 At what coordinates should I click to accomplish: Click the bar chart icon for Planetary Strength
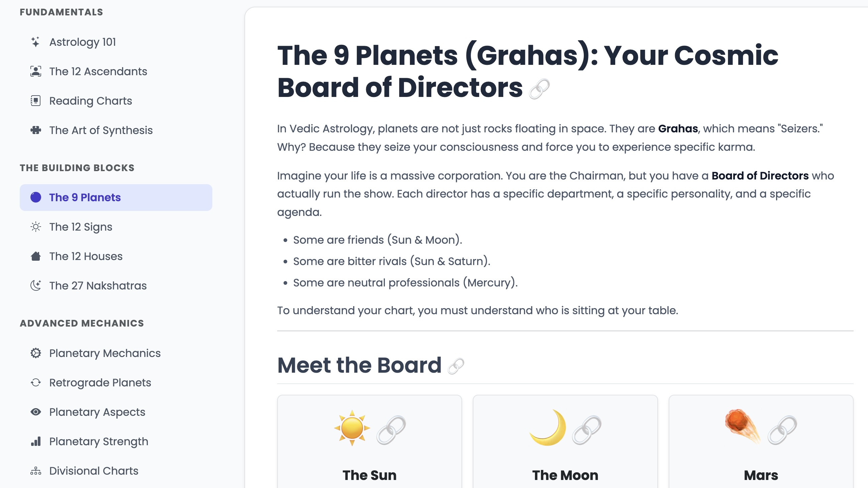click(x=35, y=441)
